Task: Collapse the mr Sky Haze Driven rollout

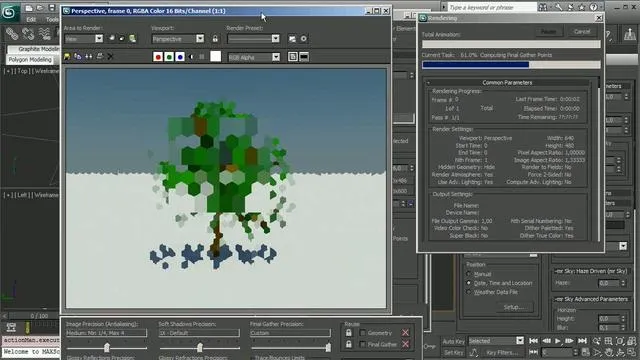Action: (591, 271)
